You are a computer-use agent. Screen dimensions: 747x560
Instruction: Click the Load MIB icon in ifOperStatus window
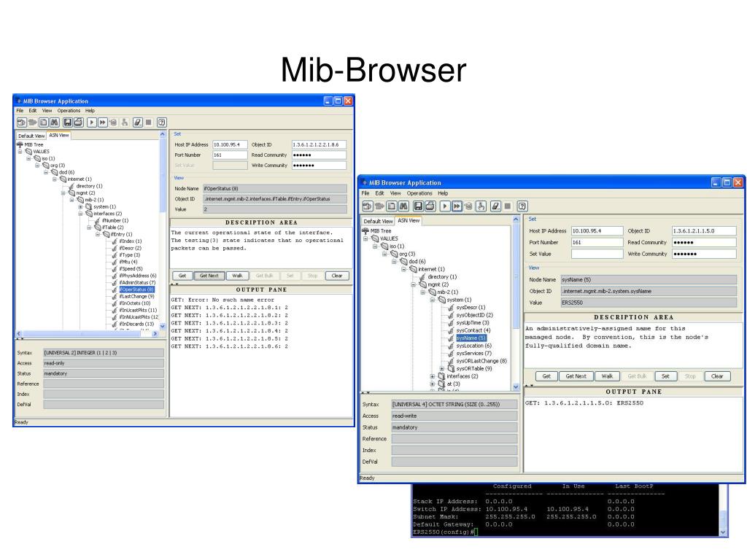tap(21, 122)
